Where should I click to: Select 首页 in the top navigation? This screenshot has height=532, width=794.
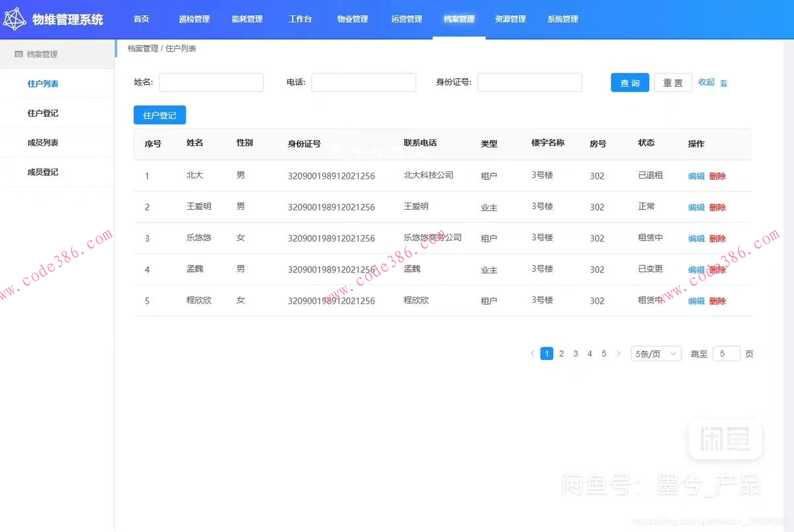tap(140, 19)
